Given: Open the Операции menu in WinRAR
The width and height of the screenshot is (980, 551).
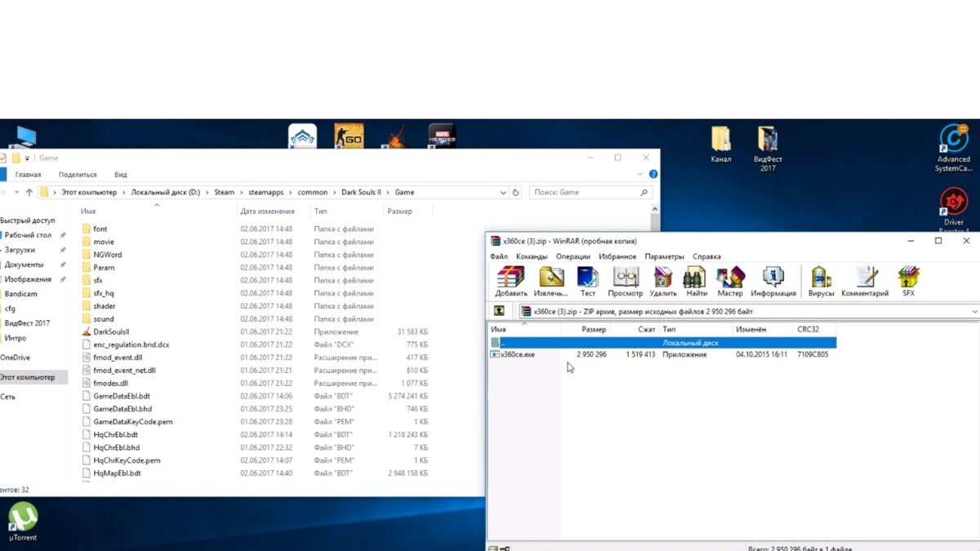Looking at the screenshot, I should [x=573, y=256].
